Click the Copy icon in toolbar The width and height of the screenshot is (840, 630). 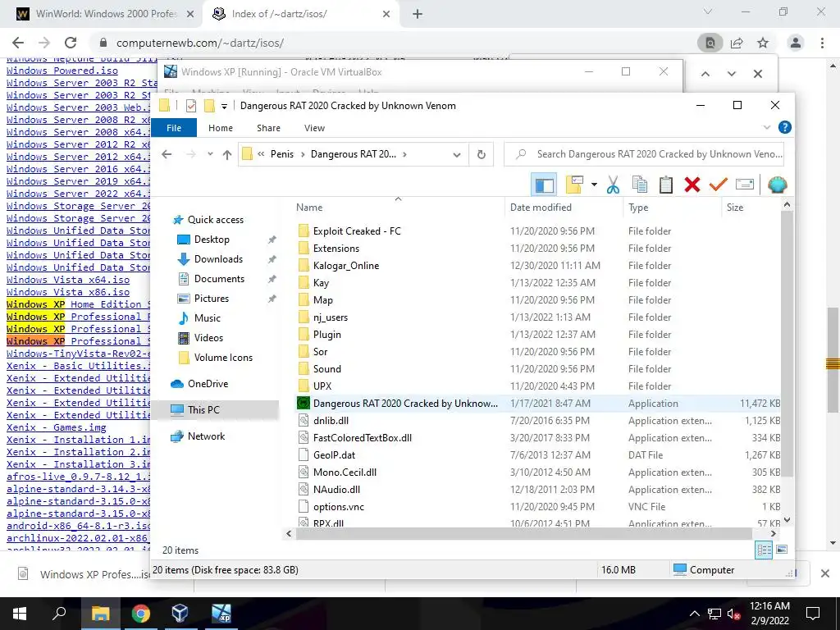[640, 185]
